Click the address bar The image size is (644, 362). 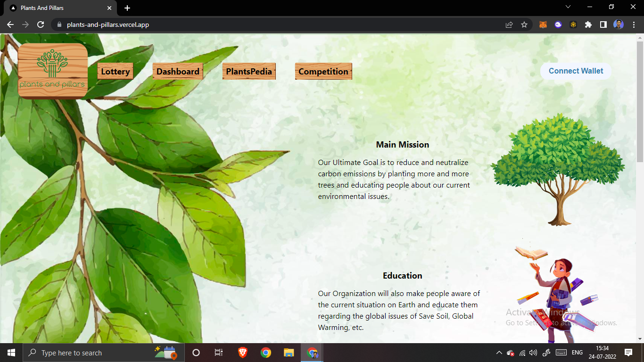click(x=141, y=24)
